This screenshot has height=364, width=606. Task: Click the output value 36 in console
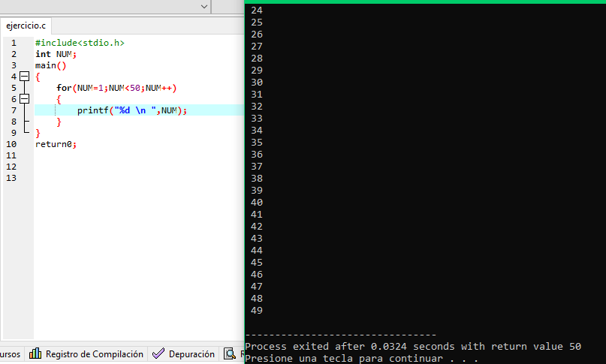point(257,155)
